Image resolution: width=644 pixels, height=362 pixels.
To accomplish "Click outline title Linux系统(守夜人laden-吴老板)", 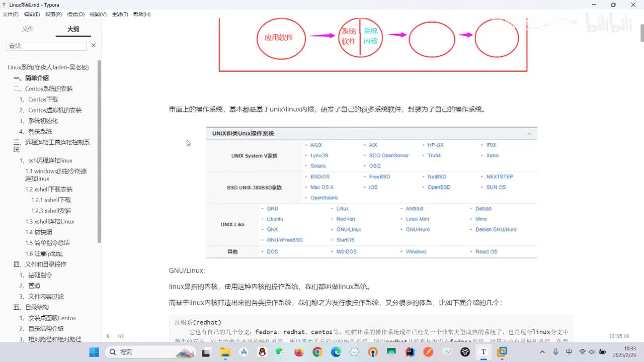I will click(x=48, y=67).
